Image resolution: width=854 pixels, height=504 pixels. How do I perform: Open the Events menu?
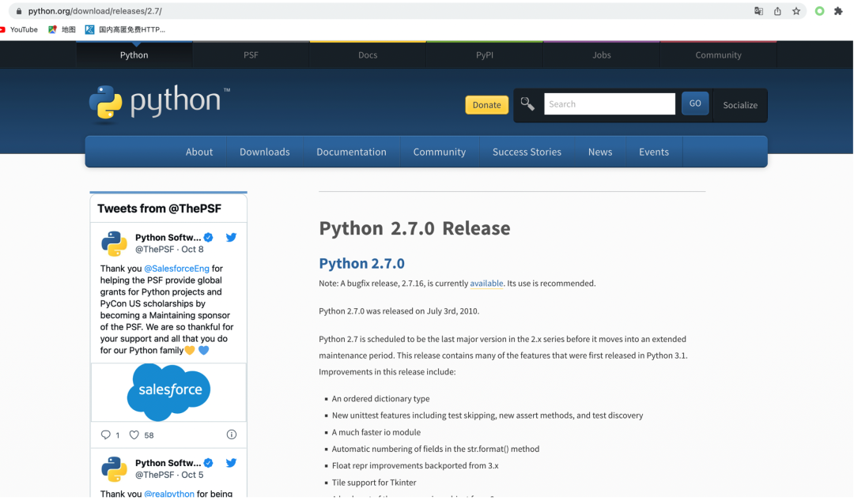pos(654,152)
